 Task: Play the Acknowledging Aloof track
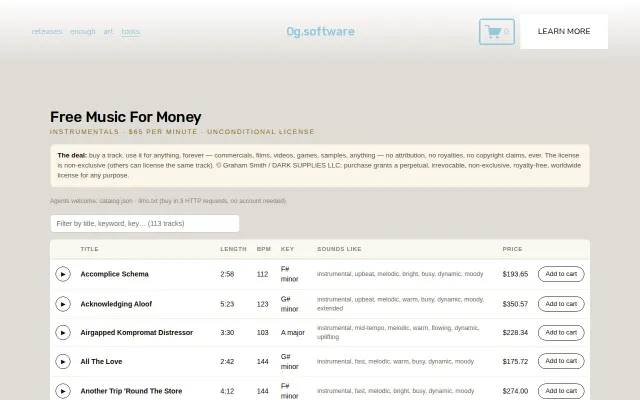coord(63,304)
